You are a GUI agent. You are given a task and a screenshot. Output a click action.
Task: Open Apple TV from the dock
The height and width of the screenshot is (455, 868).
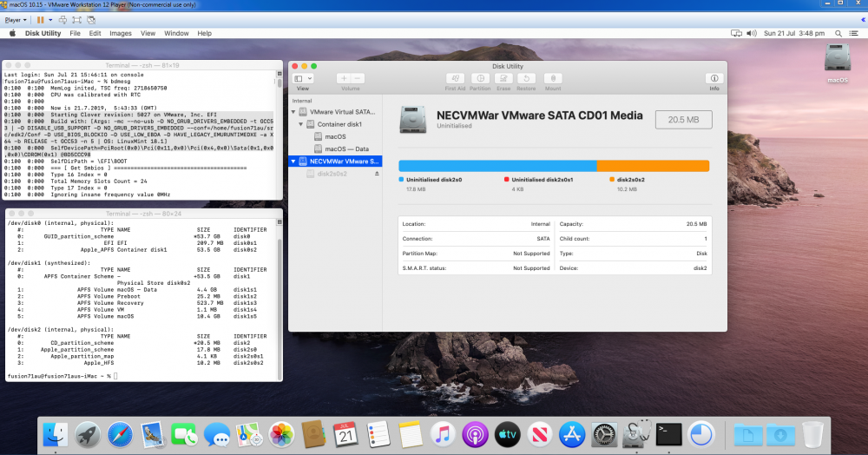point(507,435)
